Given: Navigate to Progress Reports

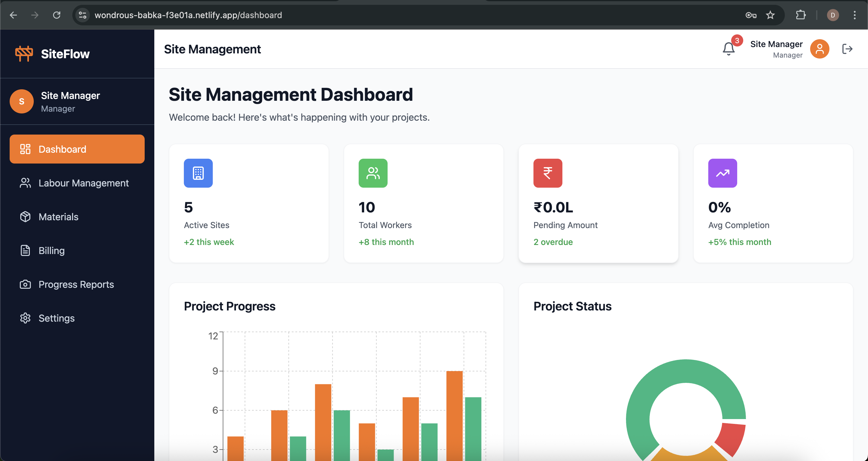Looking at the screenshot, I should pyautogui.click(x=76, y=284).
